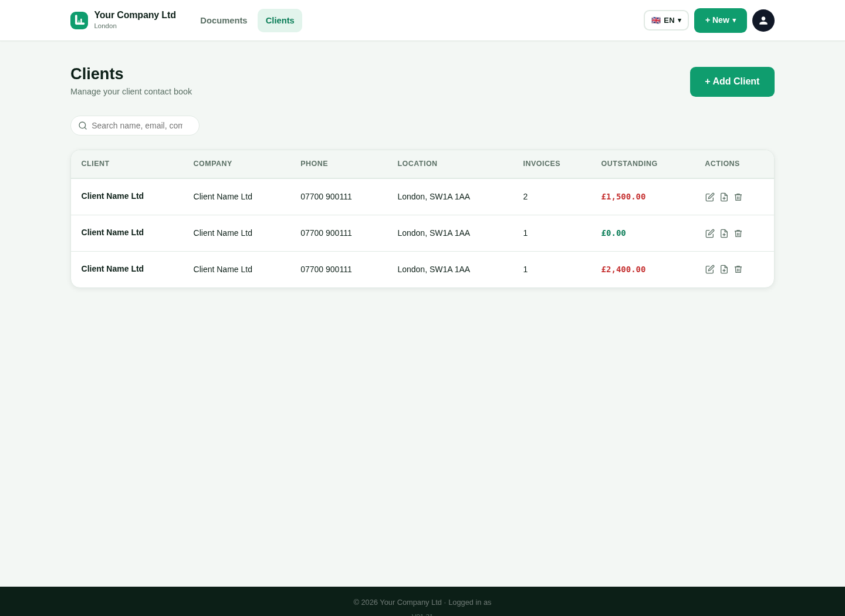
Task: Click the PHONE column header
Action: tap(314, 164)
